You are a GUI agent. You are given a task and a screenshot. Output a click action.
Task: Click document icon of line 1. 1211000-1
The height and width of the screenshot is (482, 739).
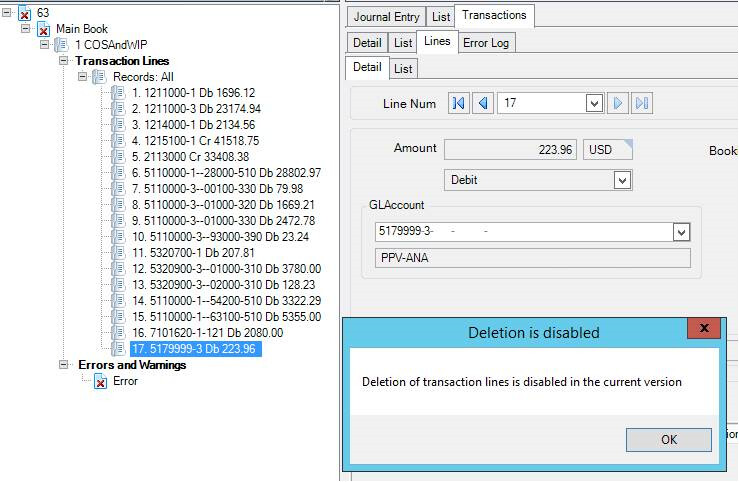pos(118,93)
